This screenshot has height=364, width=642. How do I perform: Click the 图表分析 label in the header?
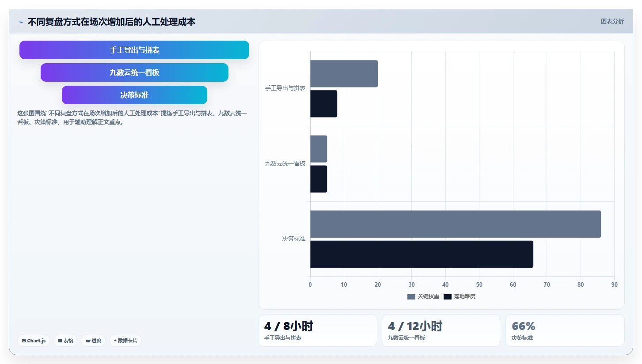[x=612, y=21]
